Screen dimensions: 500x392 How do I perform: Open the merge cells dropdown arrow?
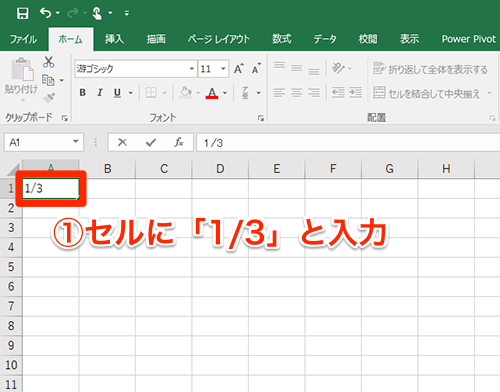click(489, 93)
